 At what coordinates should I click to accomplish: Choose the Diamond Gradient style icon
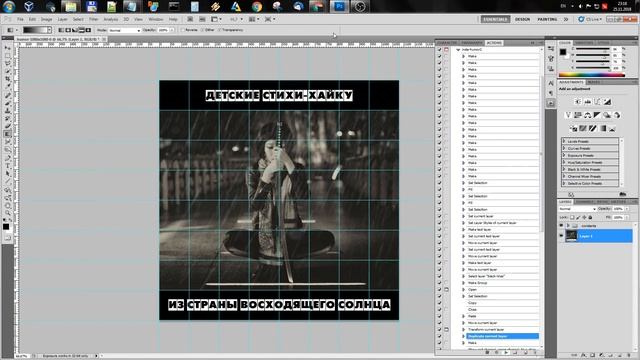88,30
